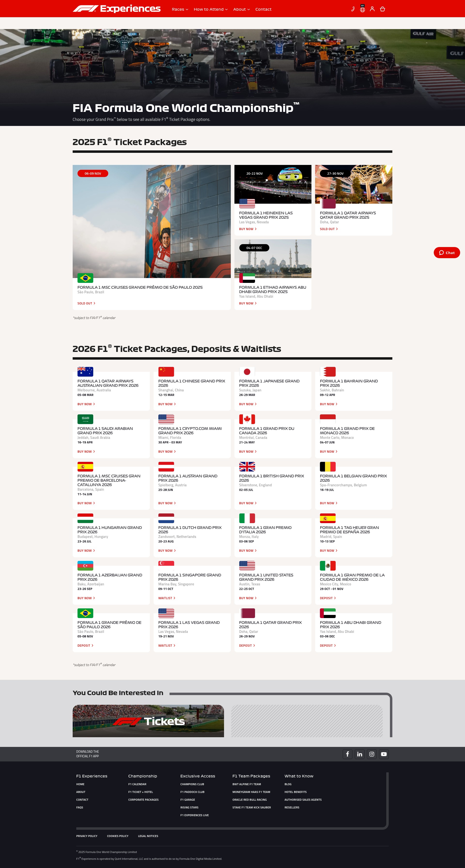The height and width of the screenshot is (868, 465).
Task: Open F1 Calendar footer link
Action: tap(137, 784)
